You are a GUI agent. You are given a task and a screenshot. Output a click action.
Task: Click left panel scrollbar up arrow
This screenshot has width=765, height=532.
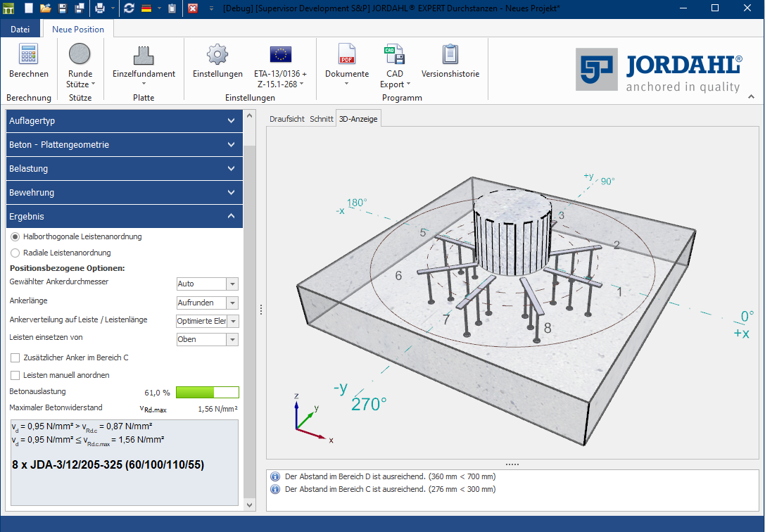click(x=249, y=116)
